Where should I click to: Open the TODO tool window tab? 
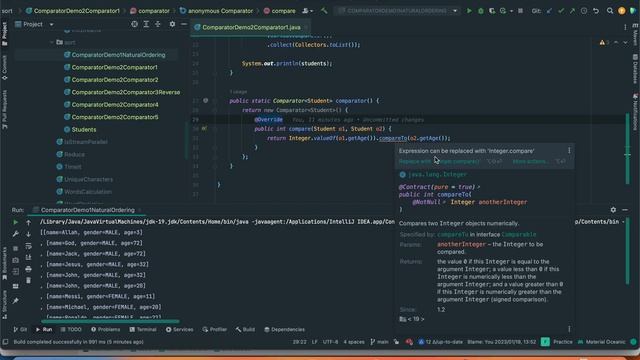pos(71,329)
